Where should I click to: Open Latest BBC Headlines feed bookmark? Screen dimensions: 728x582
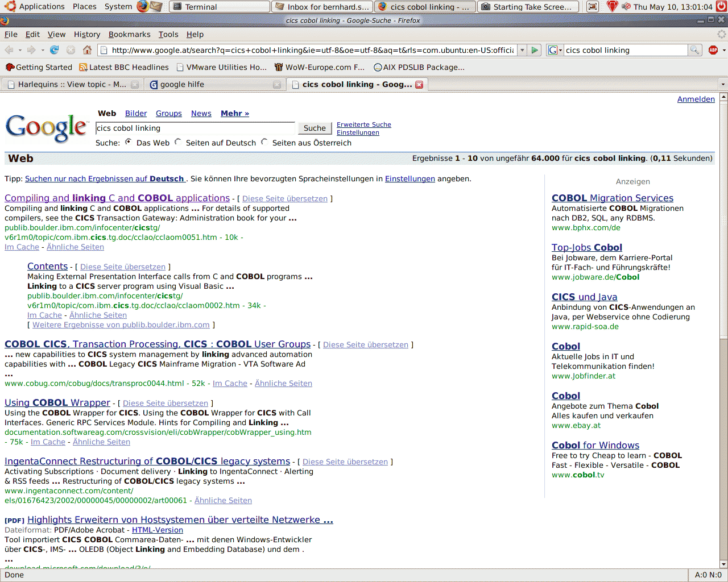point(124,67)
